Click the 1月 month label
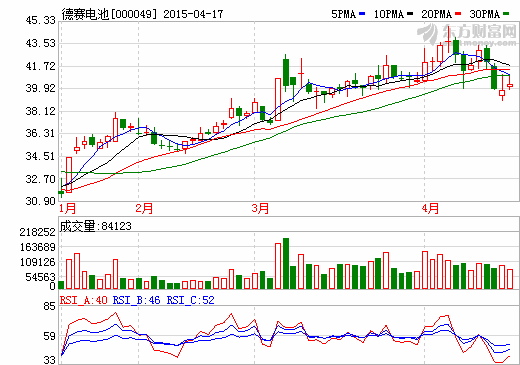Image resolution: width=520 pixels, height=365 pixels. pyautogui.click(x=67, y=208)
